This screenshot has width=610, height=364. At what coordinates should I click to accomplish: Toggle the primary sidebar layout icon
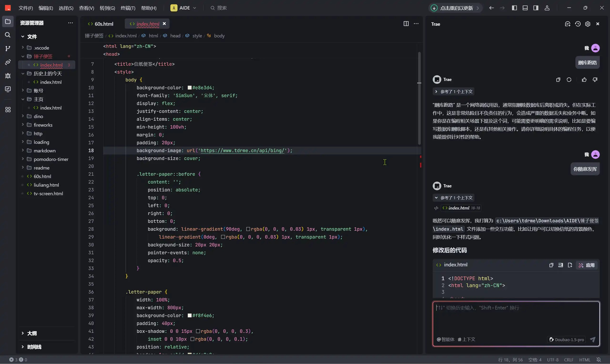pyautogui.click(x=514, y=8)
